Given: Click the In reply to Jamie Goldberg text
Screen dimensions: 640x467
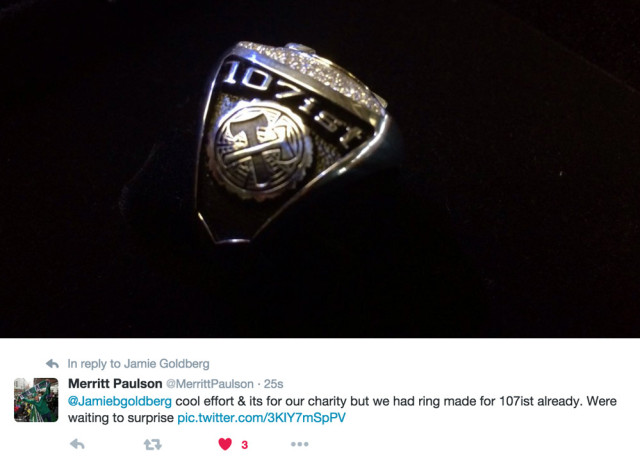Looking at the screenshot, I should tap(138, 364).
